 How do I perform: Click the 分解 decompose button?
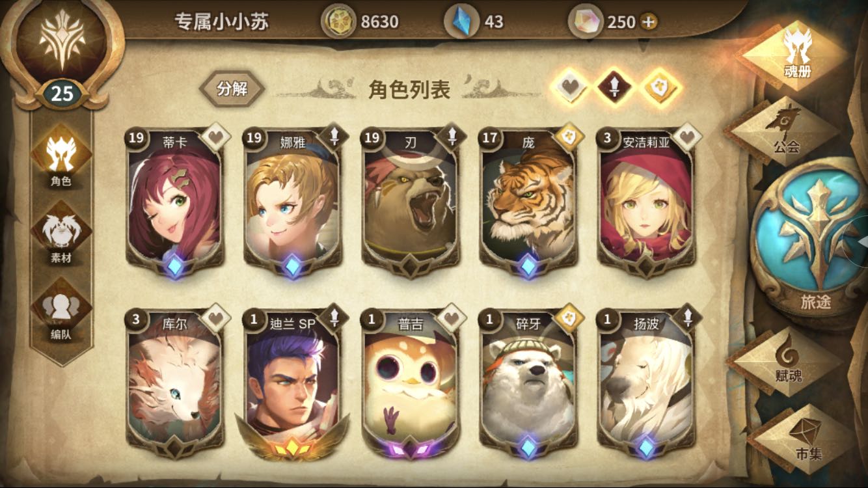coord(232,88)
